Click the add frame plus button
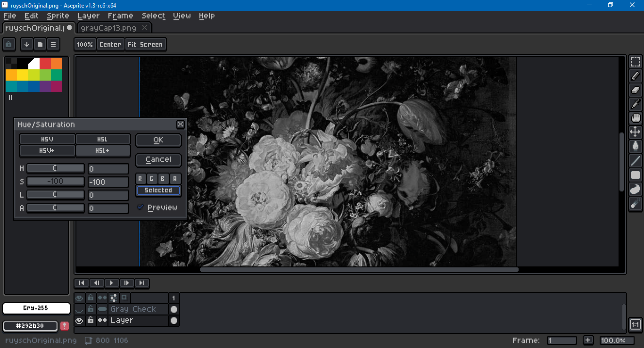The width and height of the screenshot is (644, 348). (x=588, y=340)
